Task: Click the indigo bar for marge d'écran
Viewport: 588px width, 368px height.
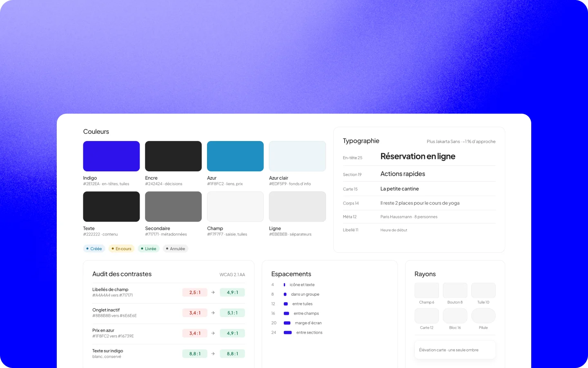Action: click(x=287, y=323)
